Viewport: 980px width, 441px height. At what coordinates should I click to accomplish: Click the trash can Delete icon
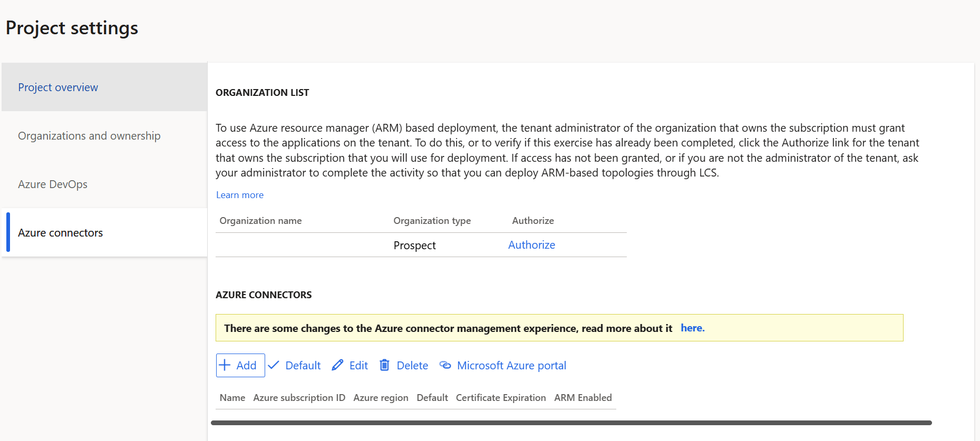pos(385,365)
